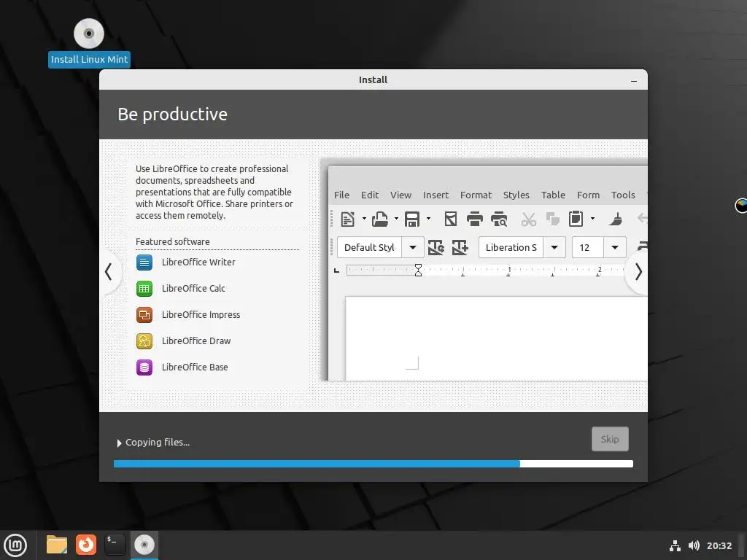747x560 pixels.
Task: Click the LibreOffice Draw icon
Action: 144,341
